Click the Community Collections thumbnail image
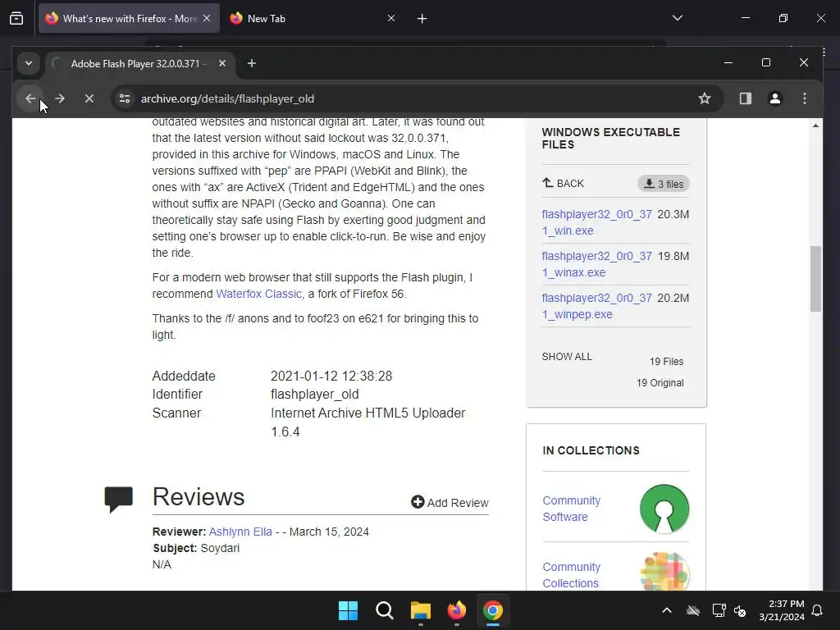 point(664,572)
